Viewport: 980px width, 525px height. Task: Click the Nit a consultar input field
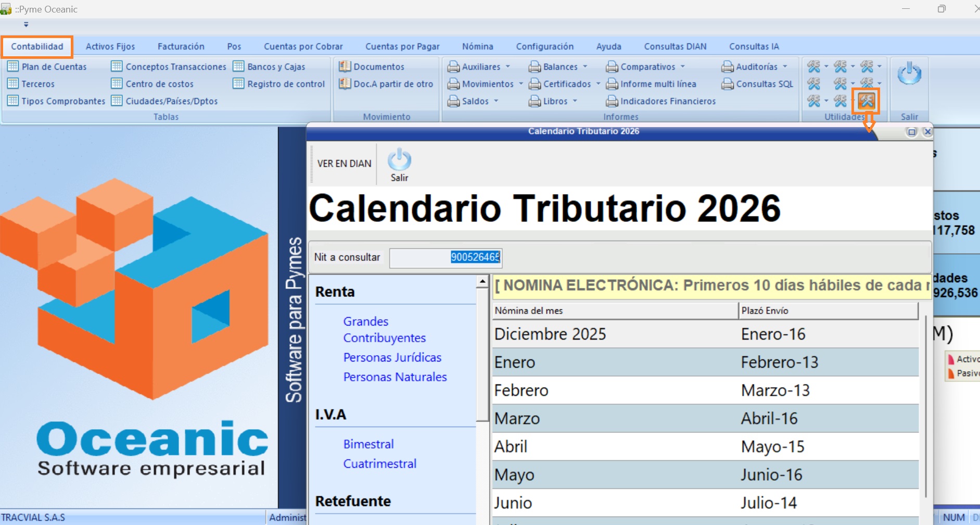[446, 257]
